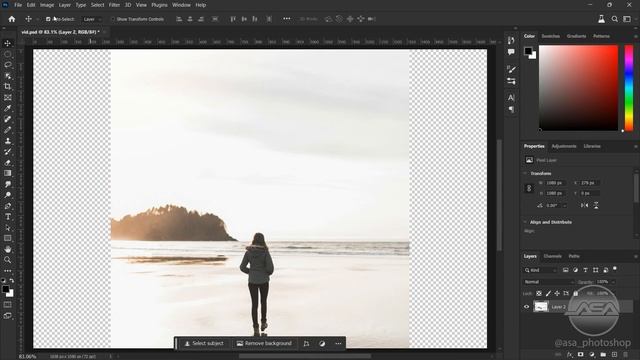Select the Gradient tool
This screenshot has width=640, height=360.
pyautogui.click(x=7, y=173)
